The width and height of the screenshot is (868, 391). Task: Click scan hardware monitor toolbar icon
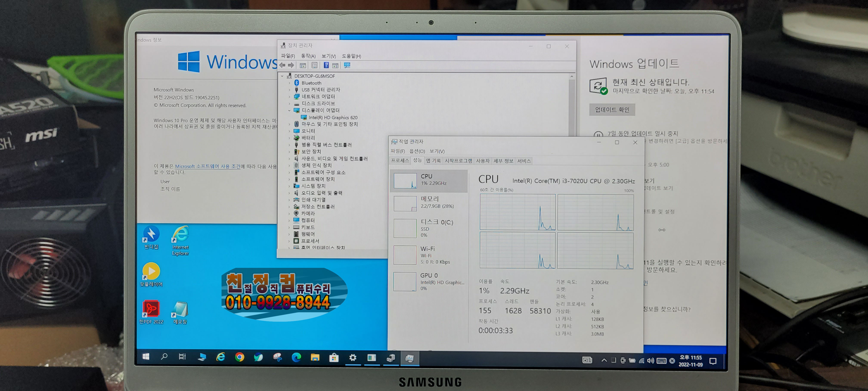point(347,65)
